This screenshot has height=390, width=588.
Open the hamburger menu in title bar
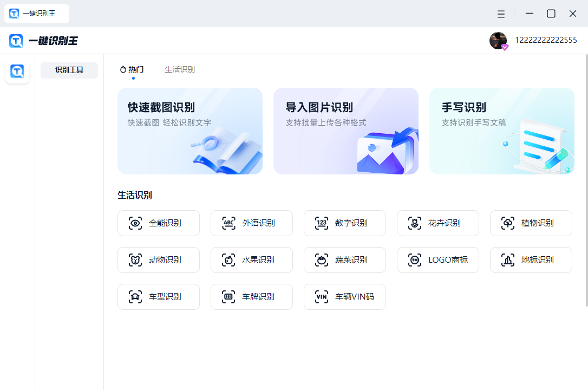pos(501,14)
